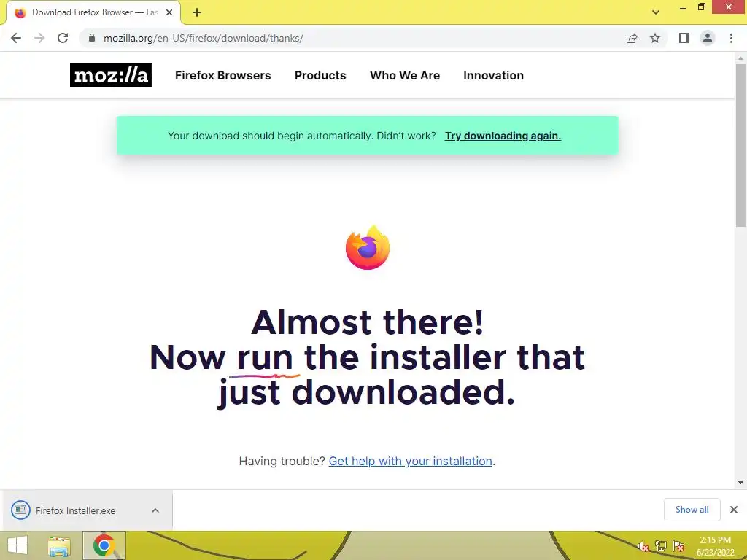Viewport: 747px width, 560px height.
Task: Click the page vertical scrollbar thumb
Action: [x=740, y=145]
